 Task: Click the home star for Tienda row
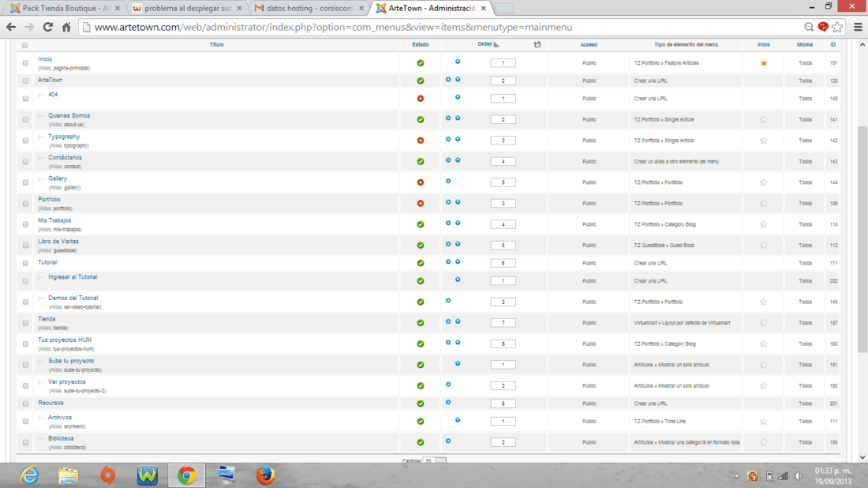coord(763,323)
